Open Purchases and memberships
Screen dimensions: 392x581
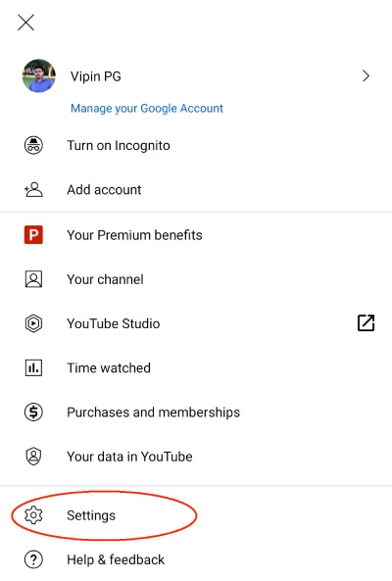point(154,412)
